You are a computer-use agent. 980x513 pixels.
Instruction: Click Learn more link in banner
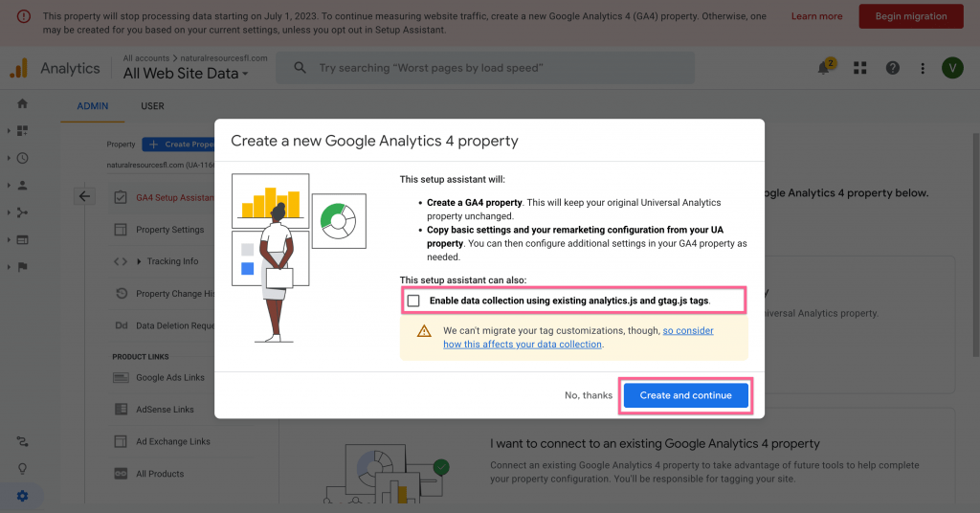[816, 16]
